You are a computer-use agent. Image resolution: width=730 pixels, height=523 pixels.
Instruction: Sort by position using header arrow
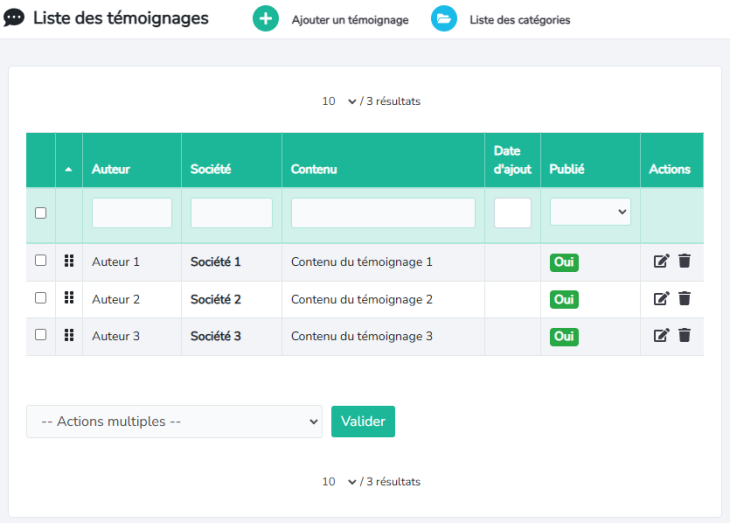(68, 170)
